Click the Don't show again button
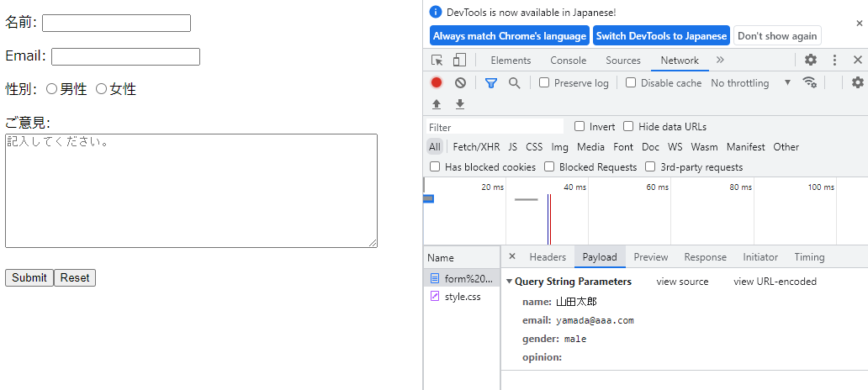868x390 pixels. tap(776, 36)
